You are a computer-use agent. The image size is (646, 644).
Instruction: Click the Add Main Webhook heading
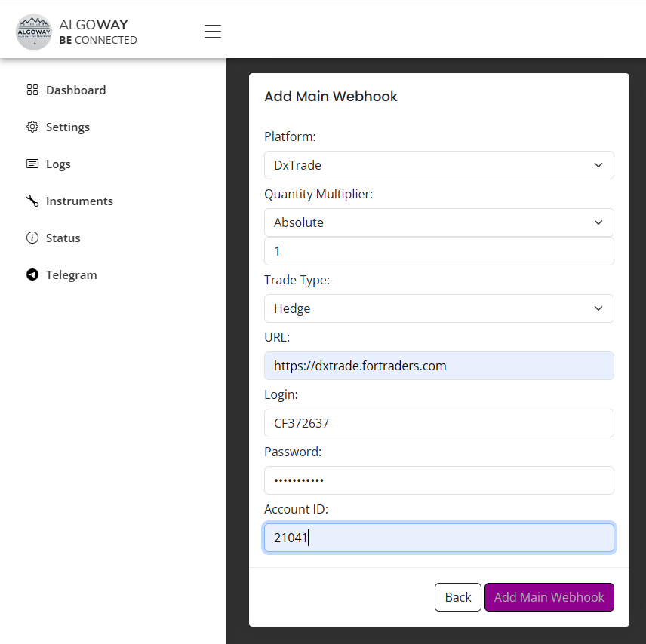point(331,97)
